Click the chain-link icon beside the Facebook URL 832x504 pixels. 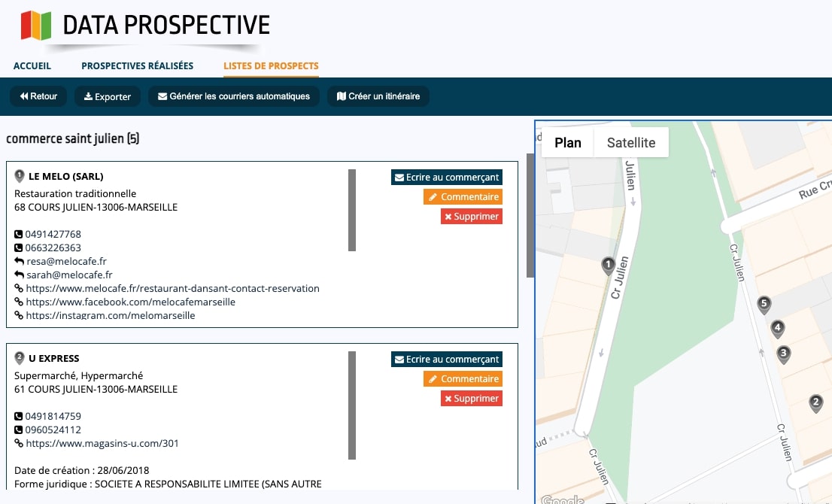[17, 302]
